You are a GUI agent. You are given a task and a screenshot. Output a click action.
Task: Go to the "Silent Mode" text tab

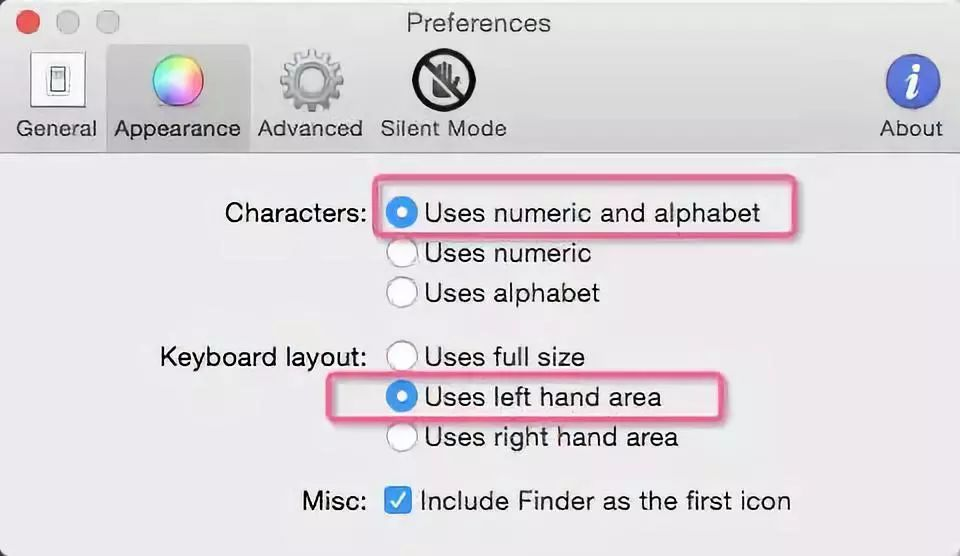click(x=443, y=129)
